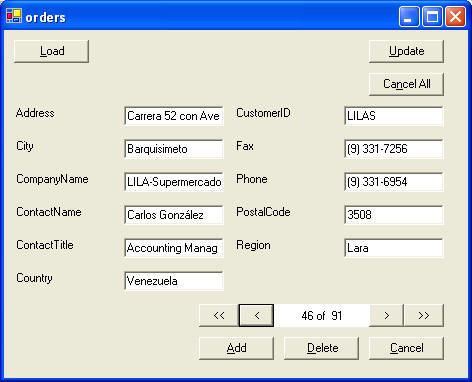Click the Cancel button beside Delete
This screenshot has height=382, width=472.
406,348
